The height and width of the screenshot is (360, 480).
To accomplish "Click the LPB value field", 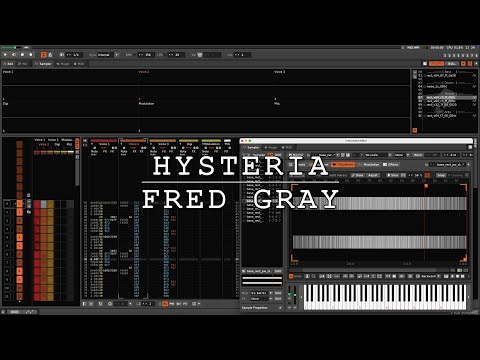I will (176, 55).
